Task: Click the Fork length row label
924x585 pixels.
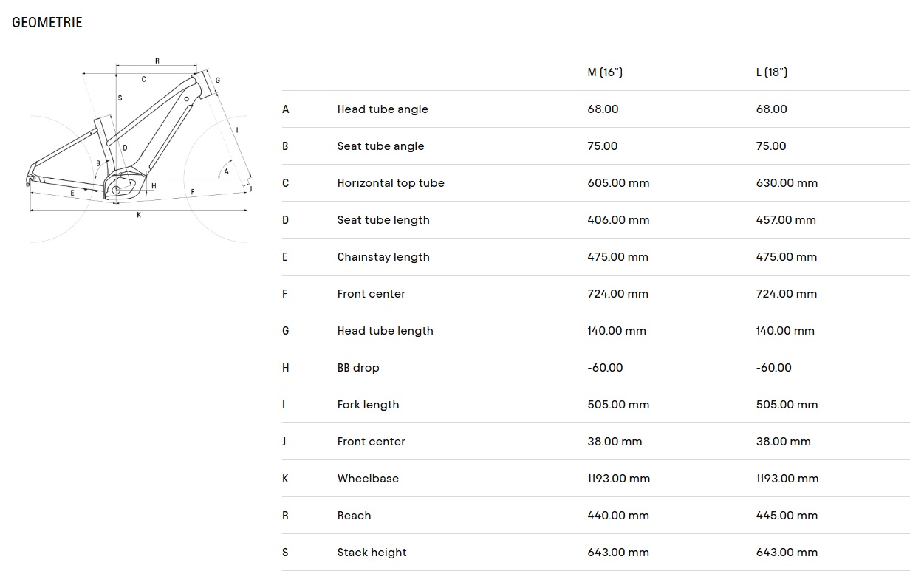Action: click(x=368, y=405)
